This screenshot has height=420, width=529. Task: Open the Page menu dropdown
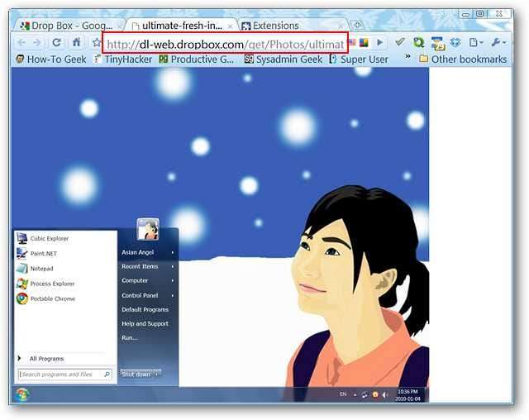(x=476, y=42)
